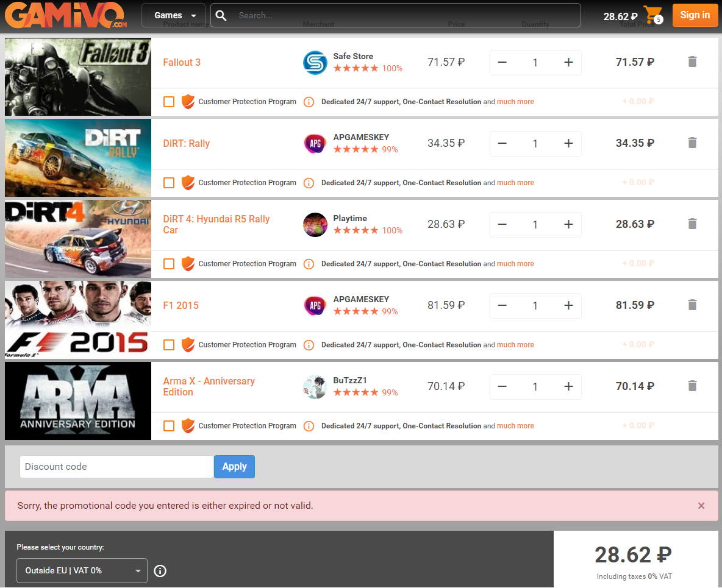
Task: Expand the Outside EU VAT country selector
Action: pos(82,570)
